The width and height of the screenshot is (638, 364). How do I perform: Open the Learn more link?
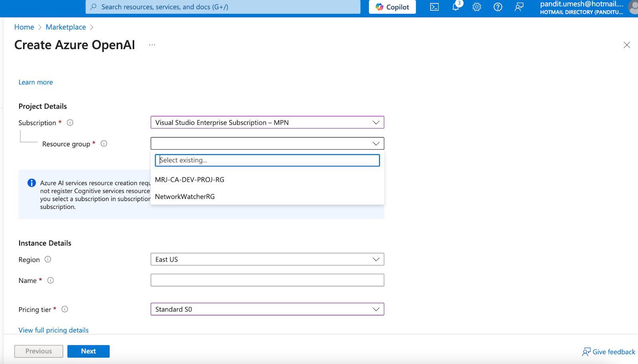coord(35,82)
